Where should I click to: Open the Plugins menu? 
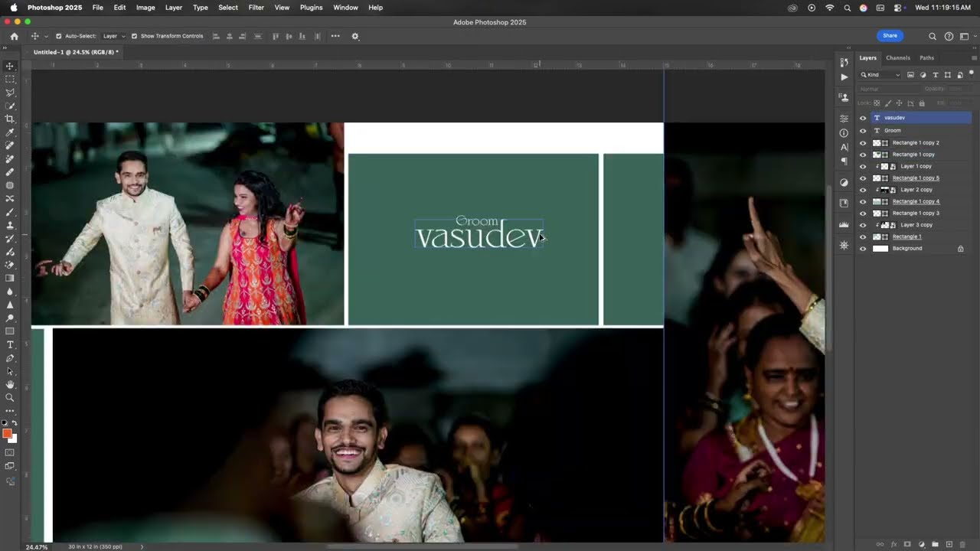coord(311,8)
